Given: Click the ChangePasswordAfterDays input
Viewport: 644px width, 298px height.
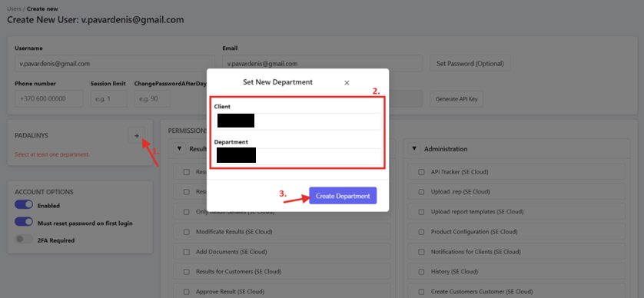Looking at the screenshot, I should click(152, 99).
